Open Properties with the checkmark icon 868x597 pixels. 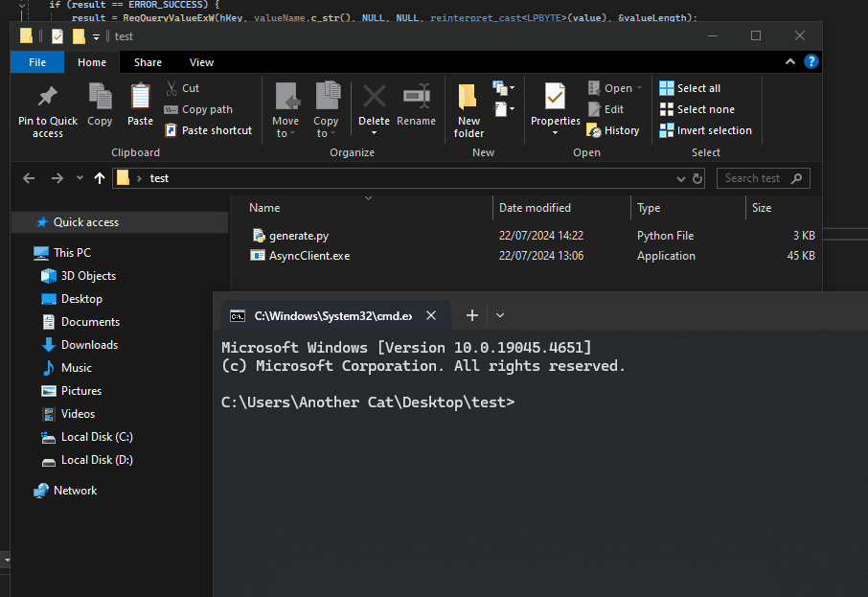pyautogui.click(x=555, y=97)
